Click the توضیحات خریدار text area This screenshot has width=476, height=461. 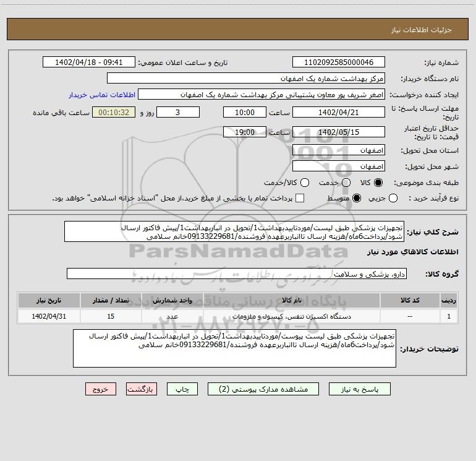234,348
